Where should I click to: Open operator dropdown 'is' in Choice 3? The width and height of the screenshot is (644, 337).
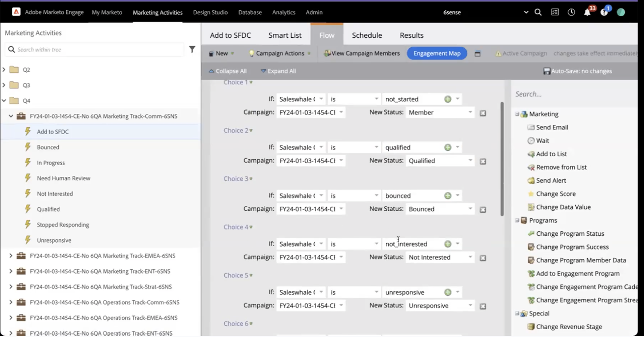click(x=354, y=196)
